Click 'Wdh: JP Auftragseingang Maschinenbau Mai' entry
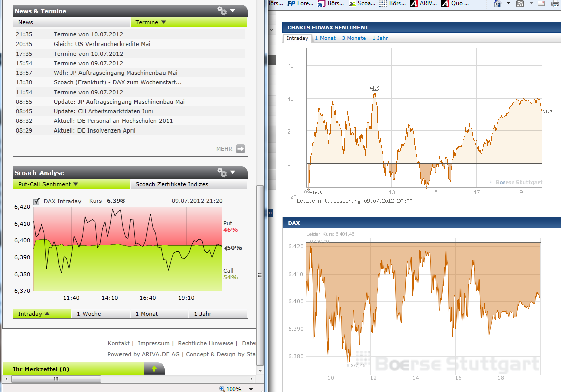 point(115,73)
